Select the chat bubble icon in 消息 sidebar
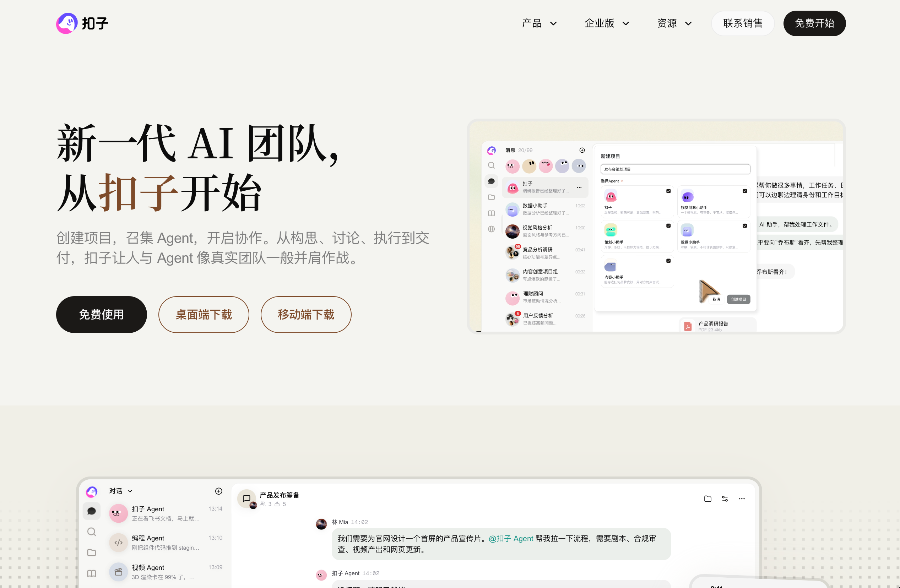Screen dimensions: 900x588 coord(491,181)
